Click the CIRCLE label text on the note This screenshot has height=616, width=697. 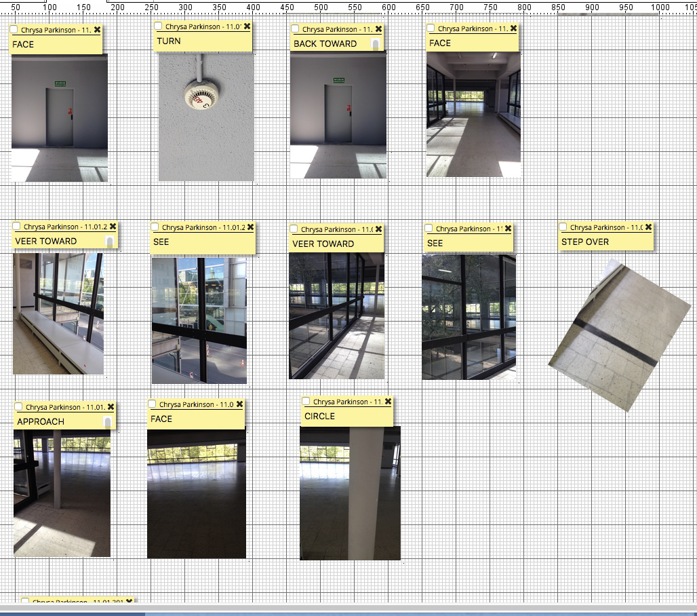point(319,417)
